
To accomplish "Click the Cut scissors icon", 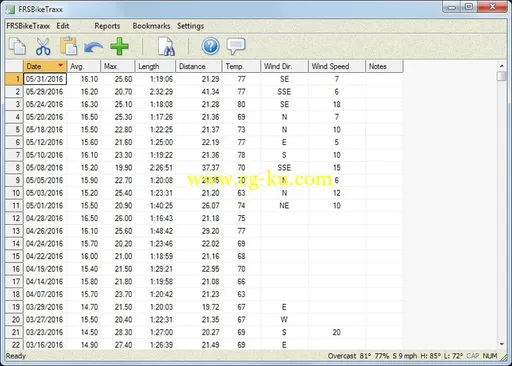I will point(43,46).
